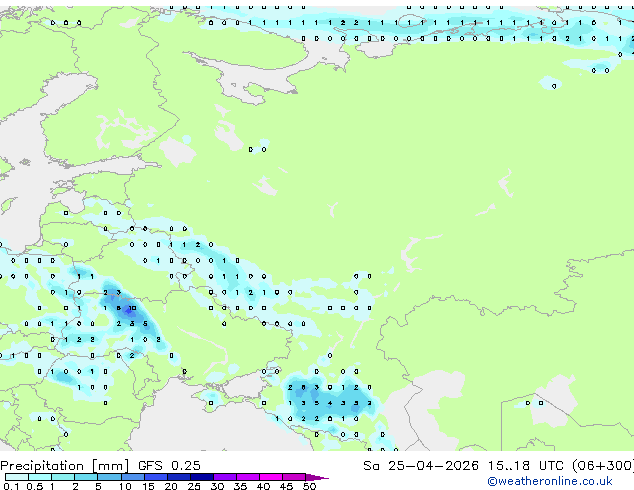Click the "15..18 UTC" time range
This screenshot has height=490, width=634.
click(x=525, y=465)
